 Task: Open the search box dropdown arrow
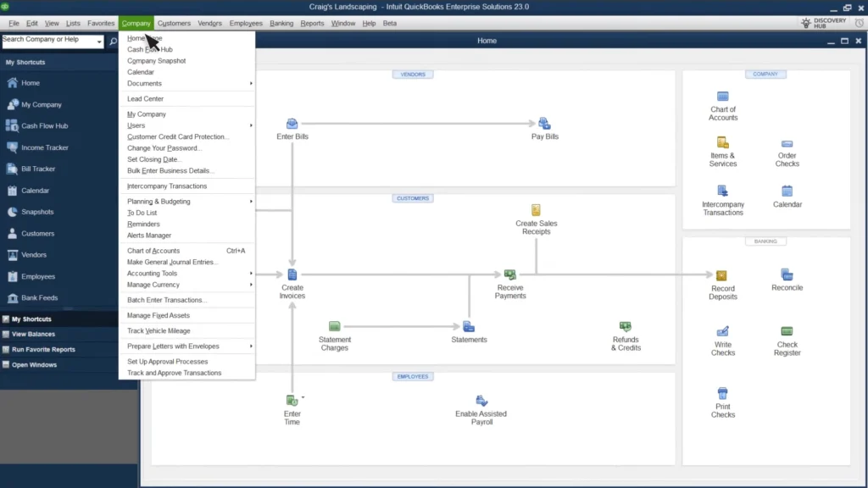[x=99, y=41]
